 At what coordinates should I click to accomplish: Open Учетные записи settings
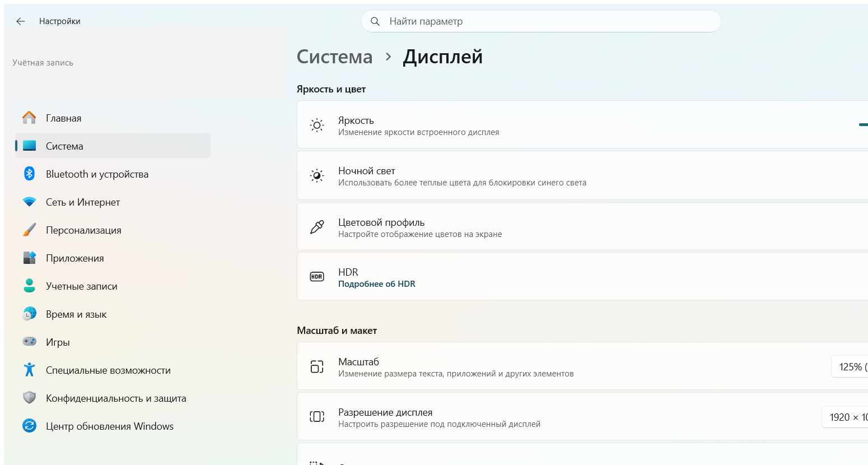coord(113,286)
